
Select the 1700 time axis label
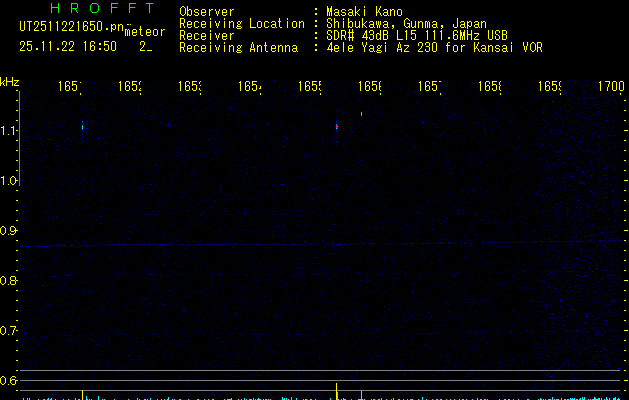611,88
